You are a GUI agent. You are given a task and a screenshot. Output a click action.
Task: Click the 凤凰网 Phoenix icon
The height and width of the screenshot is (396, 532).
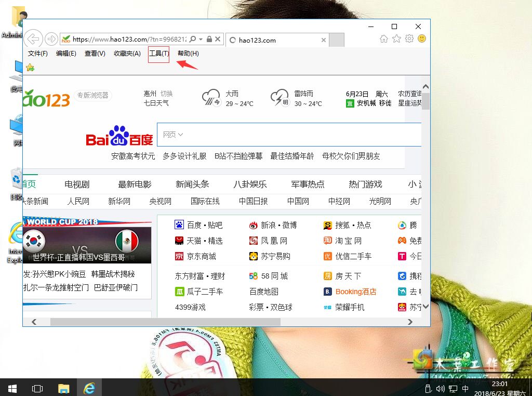(254, 241)
